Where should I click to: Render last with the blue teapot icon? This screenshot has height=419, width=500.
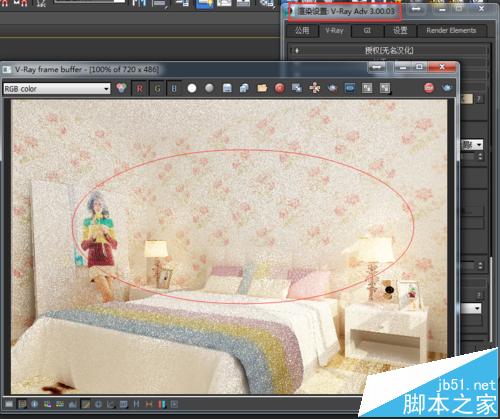447,88
